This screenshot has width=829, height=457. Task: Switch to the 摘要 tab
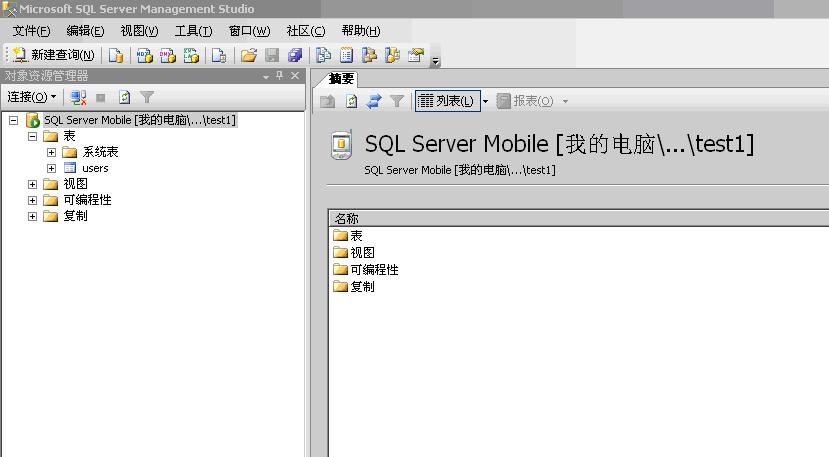(x=340, y=79)
